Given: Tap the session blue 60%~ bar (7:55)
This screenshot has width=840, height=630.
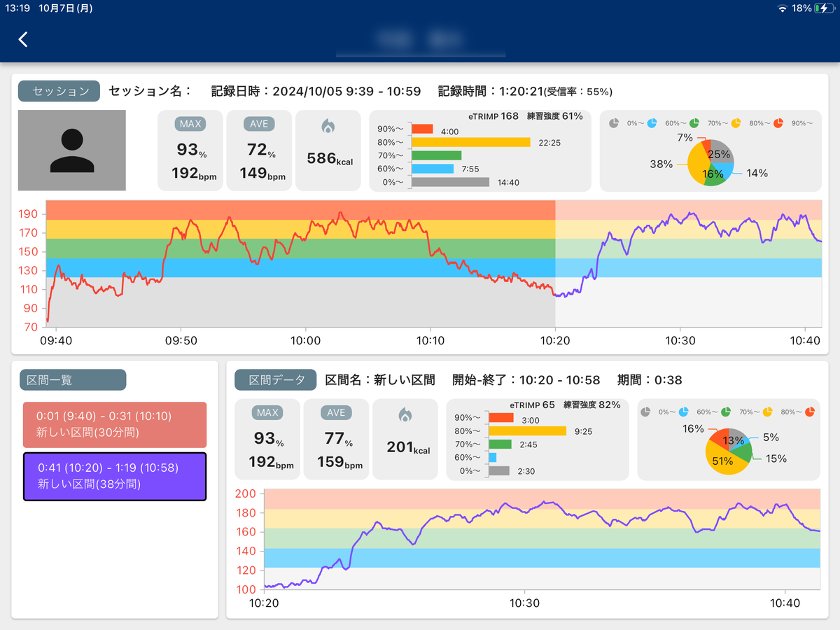Looking at the screenshot, I should [433, 169].
